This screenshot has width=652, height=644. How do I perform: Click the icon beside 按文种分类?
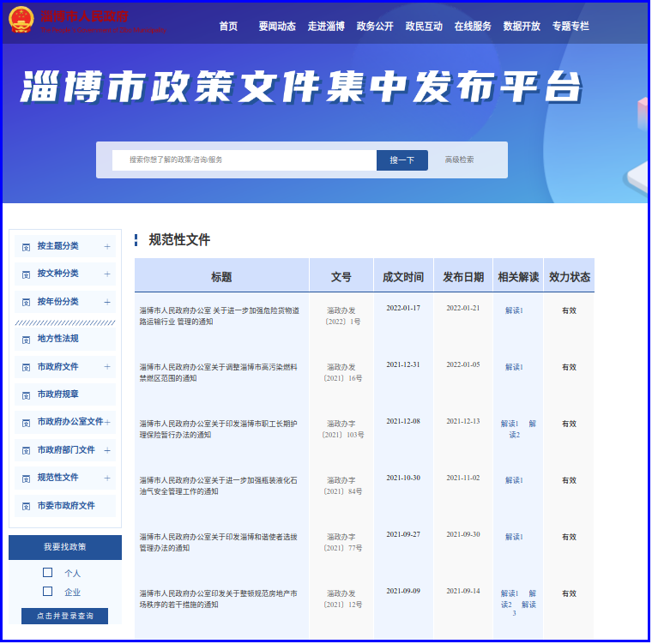(26, 274)
